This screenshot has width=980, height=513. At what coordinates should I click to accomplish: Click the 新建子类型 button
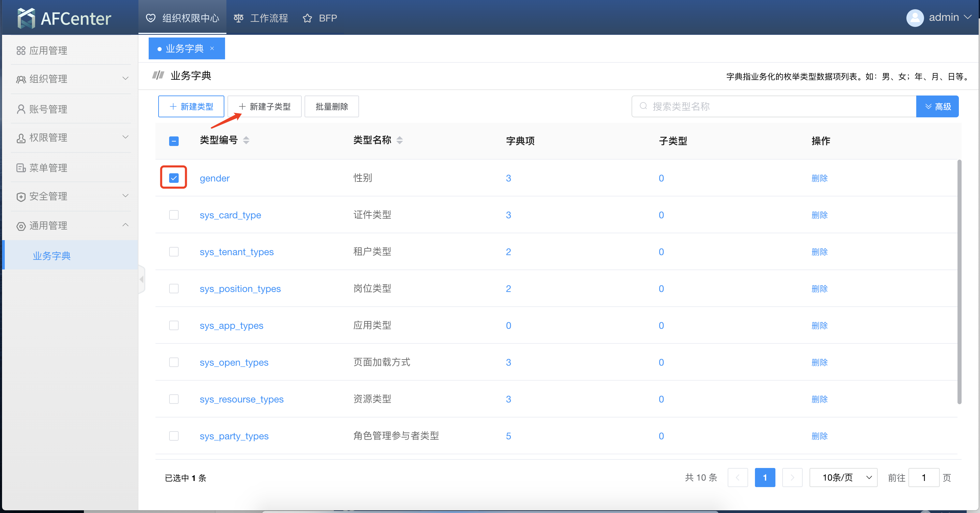[264, 106]
